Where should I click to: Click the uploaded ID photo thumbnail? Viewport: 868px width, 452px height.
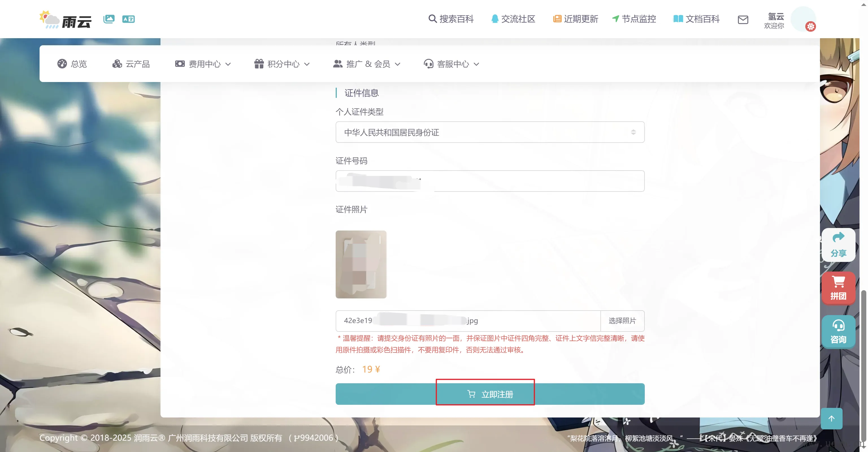(x=361, y=264)
